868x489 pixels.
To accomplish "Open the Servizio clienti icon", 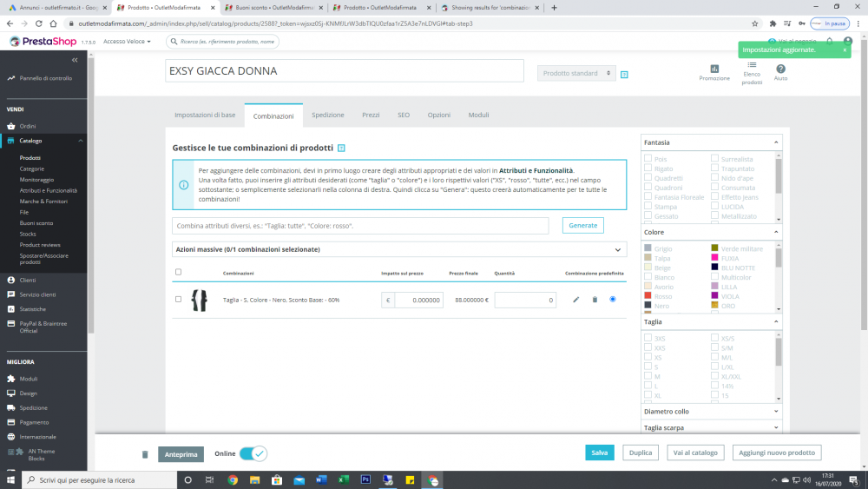I will point(11,294).
